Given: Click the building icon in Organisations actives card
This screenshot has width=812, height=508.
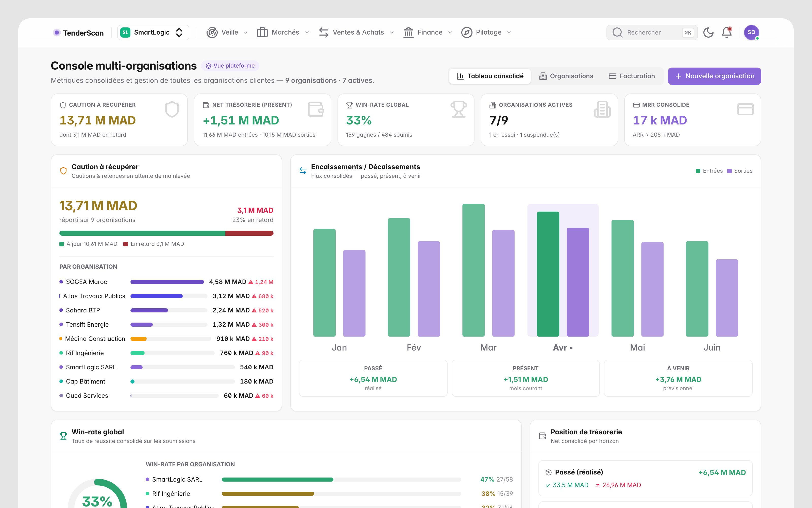Looking at the screenshot, I should [602, 109].
